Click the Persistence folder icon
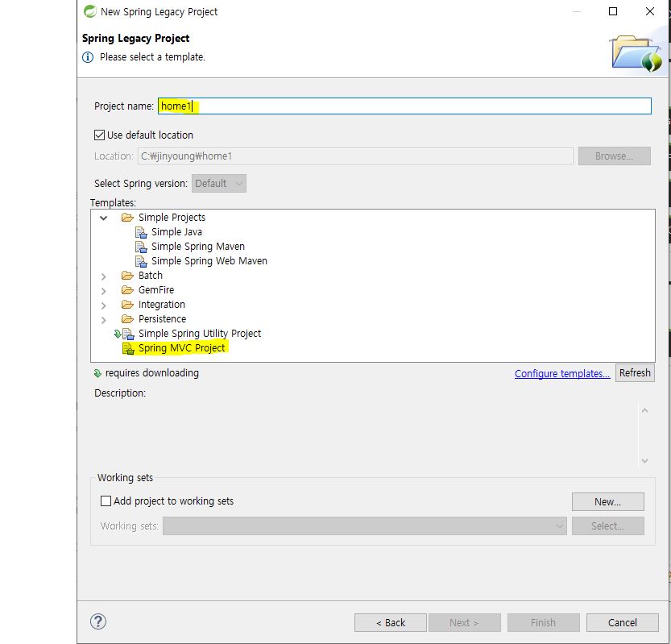Viewport: 671px width, 644px height. pyautogui.click(x=127, y=319)
